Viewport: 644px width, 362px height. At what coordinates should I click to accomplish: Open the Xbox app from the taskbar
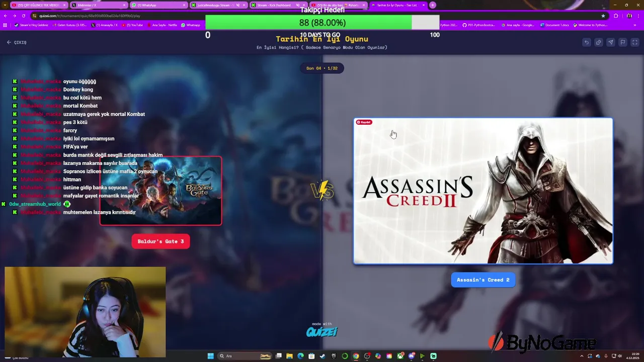click(x=400, y=356)
